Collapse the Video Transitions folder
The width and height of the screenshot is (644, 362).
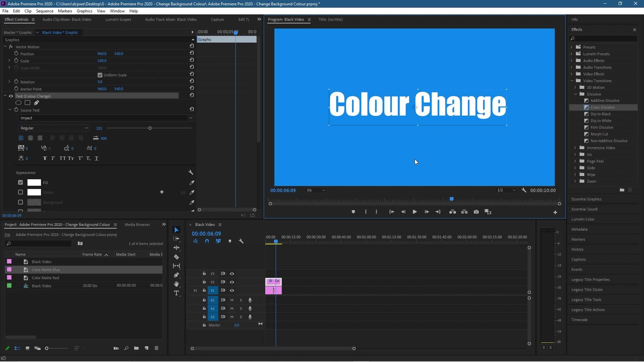tap(572, 81)
